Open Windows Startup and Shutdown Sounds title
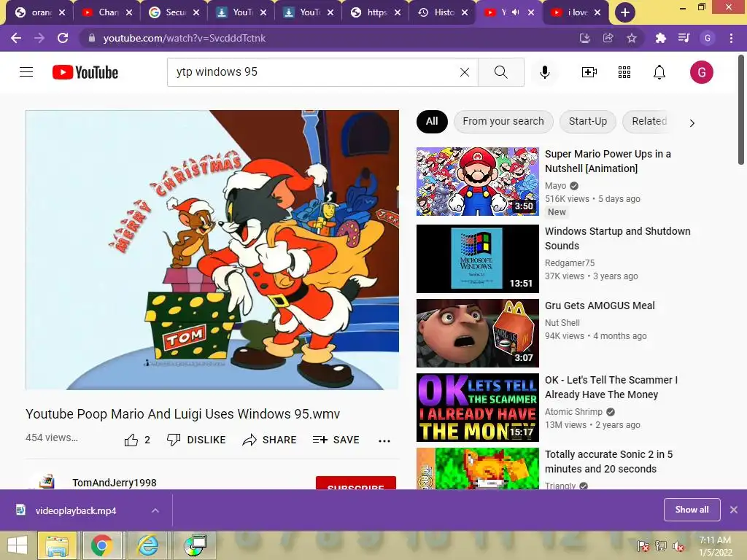Image resolution: width=747 pixels, height=560 pixels. [x=617, y=238]
